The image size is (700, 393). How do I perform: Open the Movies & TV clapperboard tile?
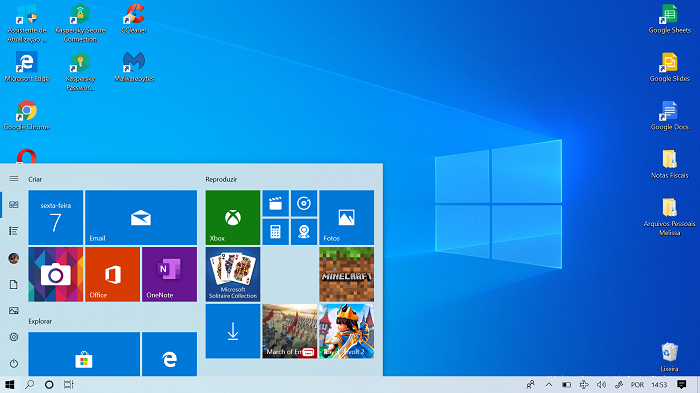[275, 204]
